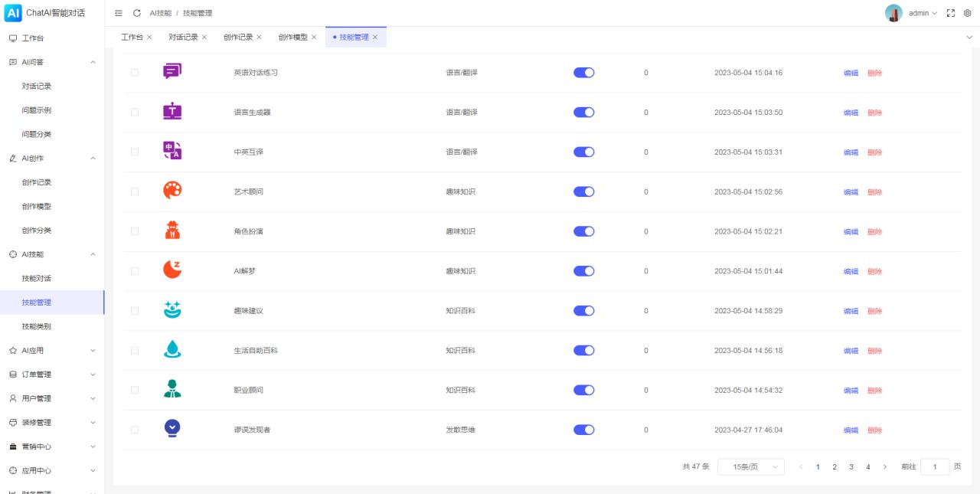Click the 语言生成器 skill icon

(172, 112)
